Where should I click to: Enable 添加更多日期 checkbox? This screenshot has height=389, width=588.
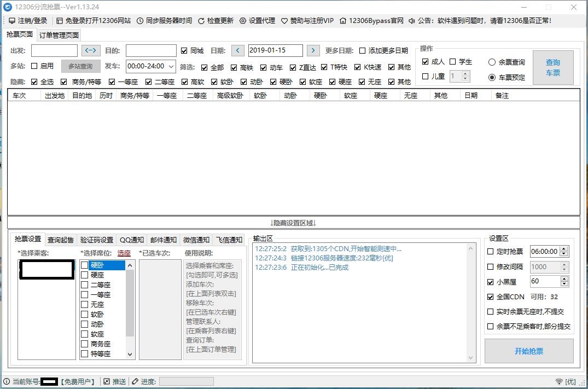[x=362, y=51]
